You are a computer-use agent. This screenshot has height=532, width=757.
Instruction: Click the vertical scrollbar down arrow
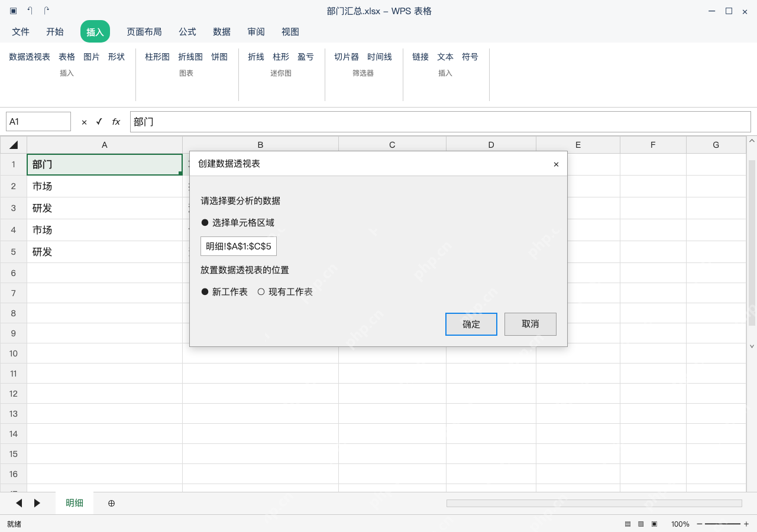pyautogui.click(x=752, y=346)
